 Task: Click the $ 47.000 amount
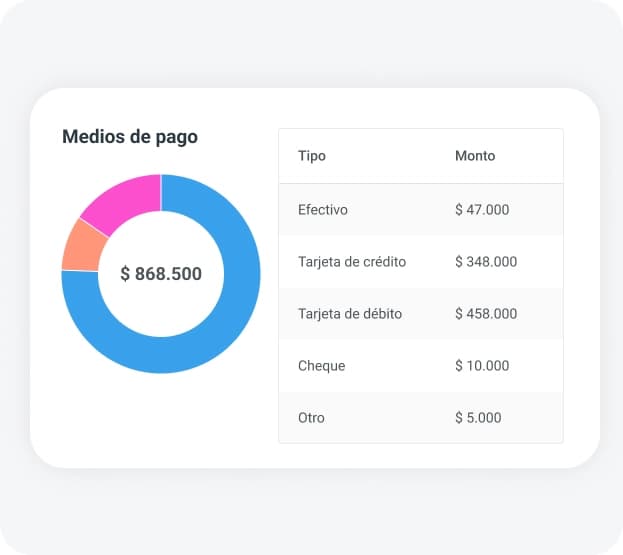click(482, 210)
